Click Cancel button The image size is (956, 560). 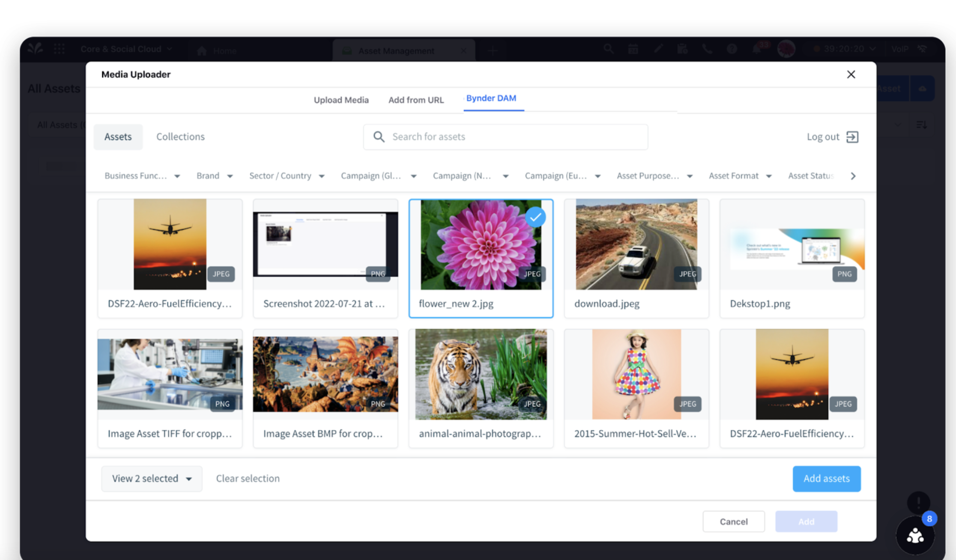(x=734, y=521)
